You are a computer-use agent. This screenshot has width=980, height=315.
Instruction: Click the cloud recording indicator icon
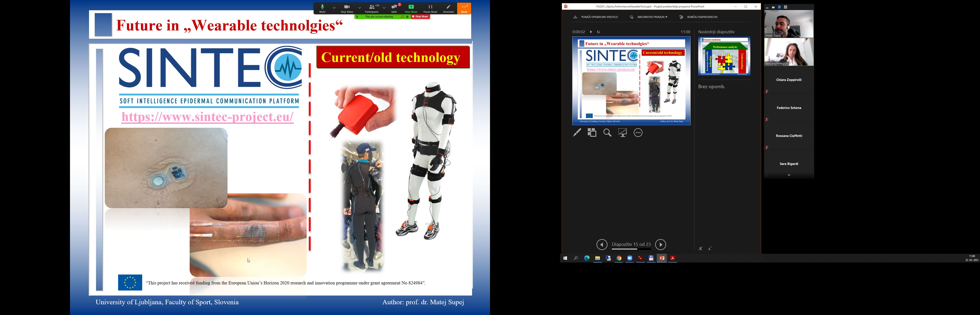point(402,17)
